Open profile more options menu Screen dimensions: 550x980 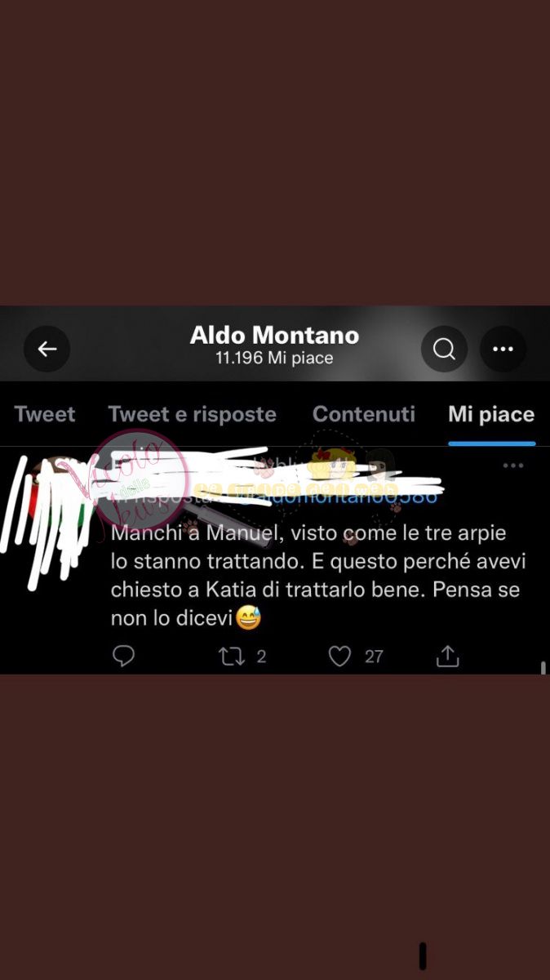503,350
